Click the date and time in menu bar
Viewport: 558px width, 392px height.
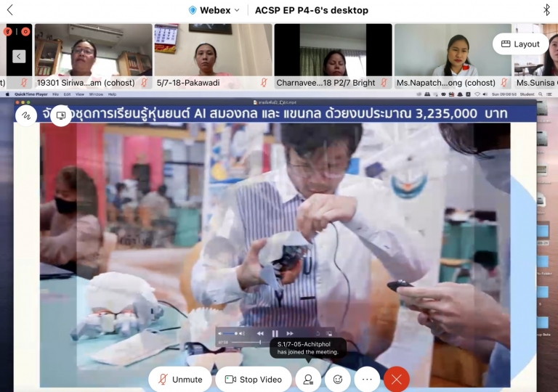coord(504,94)
